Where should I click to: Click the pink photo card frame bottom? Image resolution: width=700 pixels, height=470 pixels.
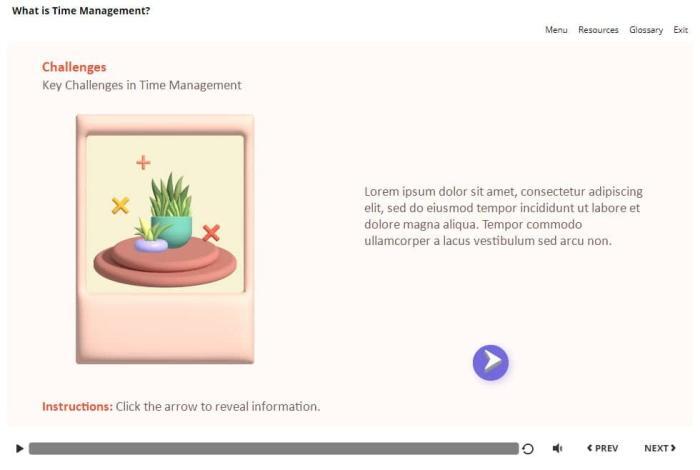click(165, 330)
